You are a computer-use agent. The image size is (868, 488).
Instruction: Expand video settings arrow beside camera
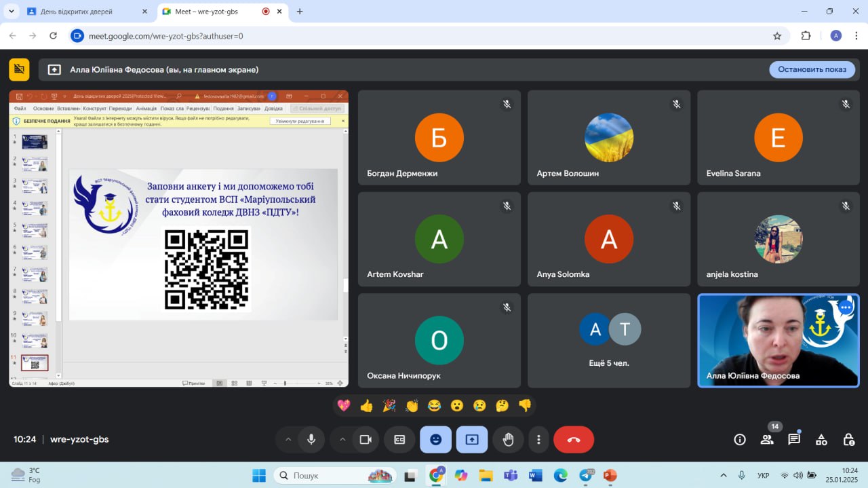342,439
